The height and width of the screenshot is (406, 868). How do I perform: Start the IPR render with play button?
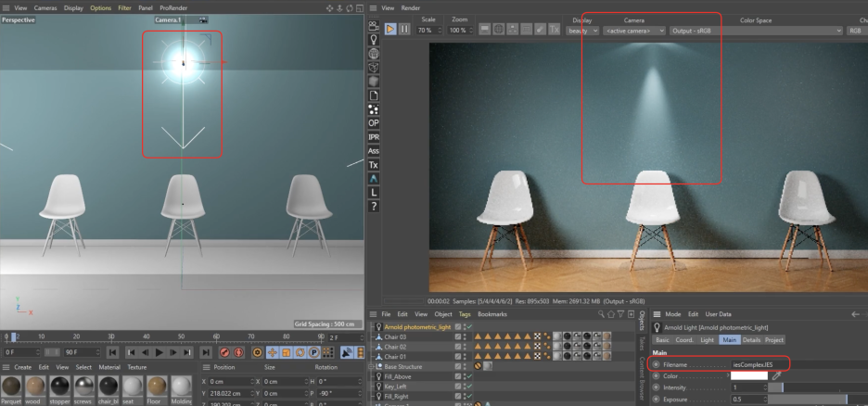coord(390,29)
